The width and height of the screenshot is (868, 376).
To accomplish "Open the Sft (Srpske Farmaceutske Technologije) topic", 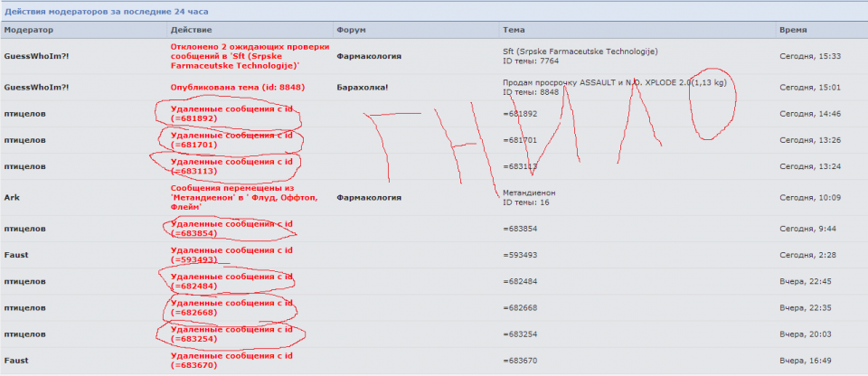I will (x=580, y=51).
